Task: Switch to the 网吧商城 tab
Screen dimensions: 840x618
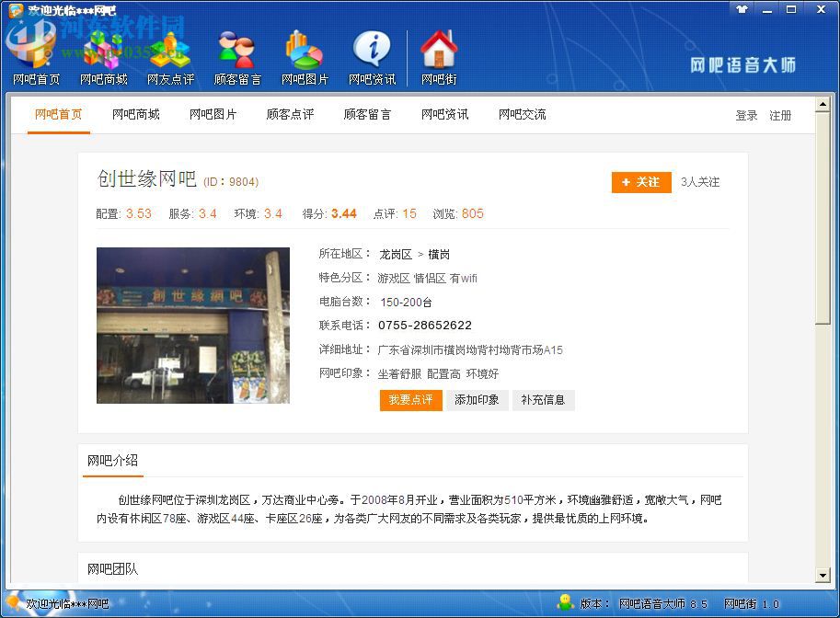Action: [x=135, y=114]
